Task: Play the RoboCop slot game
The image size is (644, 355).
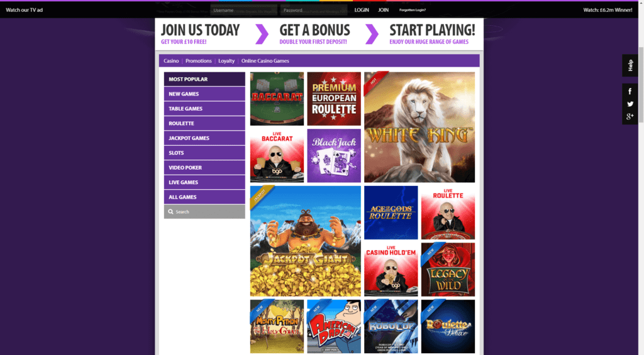Action: 391,326
